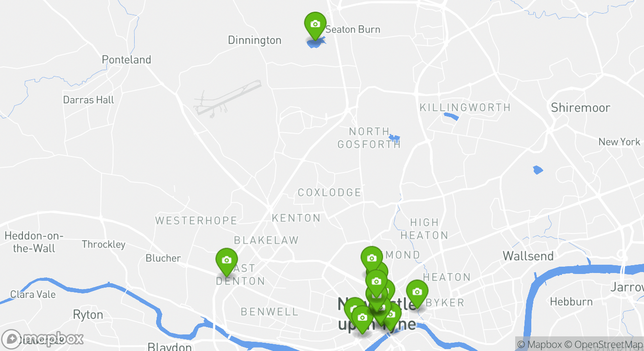Screen dimensions: 644x351
Task: Click the airport runway symbol on map
Action: tap(227, 99)
